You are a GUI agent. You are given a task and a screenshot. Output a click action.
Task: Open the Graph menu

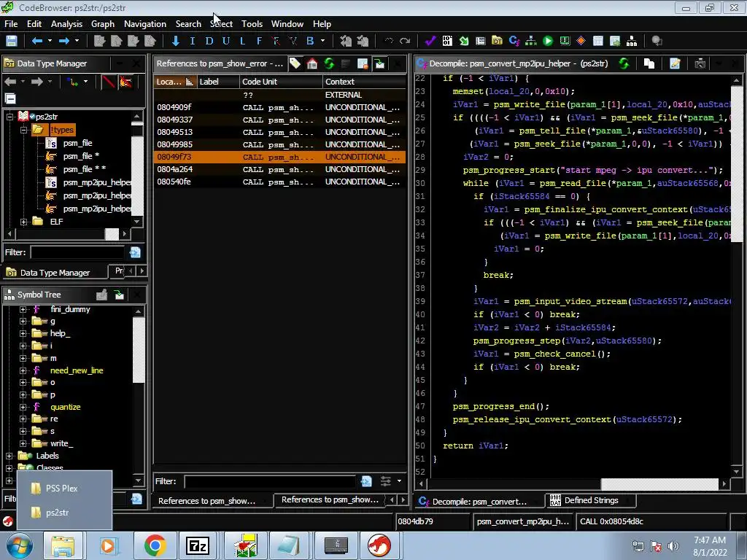(x=103, y=24)
